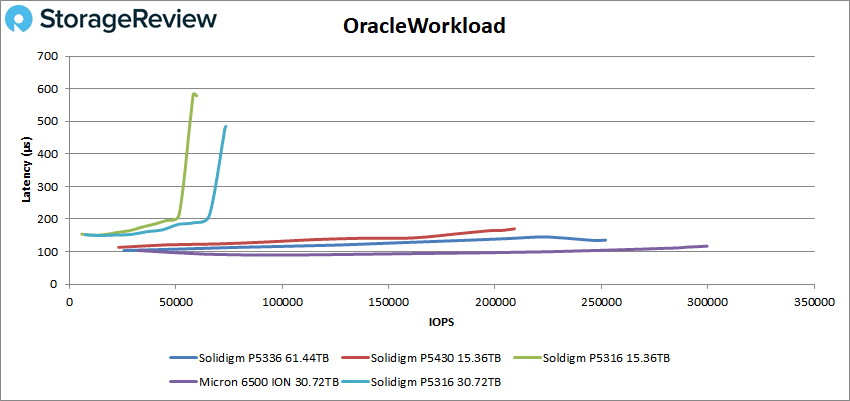Viewport: 850px width, 401px height.
Task: Click the Latency (µs) axis label
Action: pyautogui.click(x=25, y=170)
